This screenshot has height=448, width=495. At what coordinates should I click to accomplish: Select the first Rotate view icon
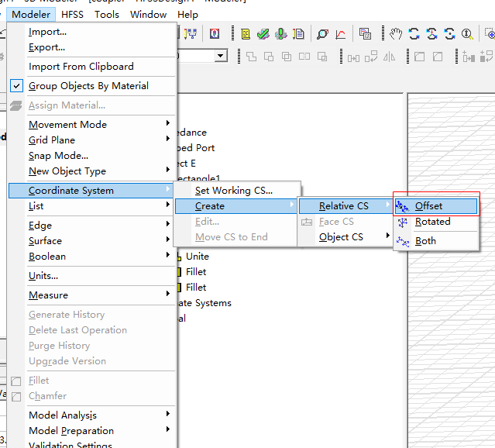(x=414, y=34)
